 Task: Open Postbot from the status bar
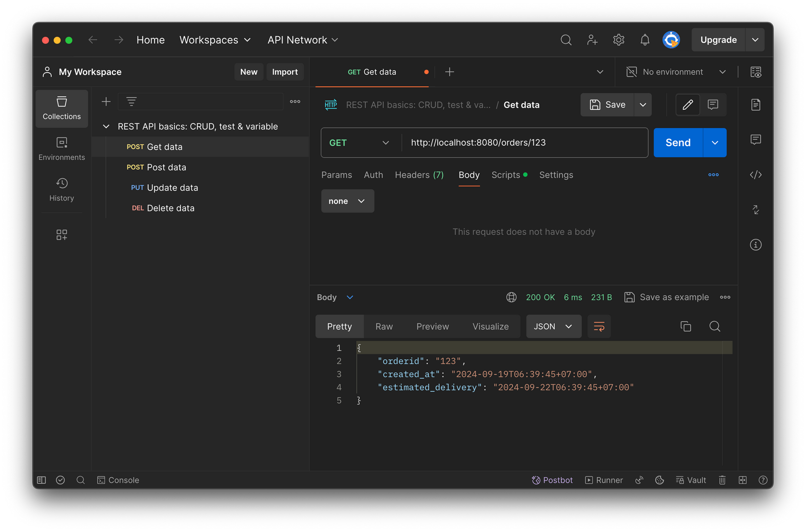552,480
